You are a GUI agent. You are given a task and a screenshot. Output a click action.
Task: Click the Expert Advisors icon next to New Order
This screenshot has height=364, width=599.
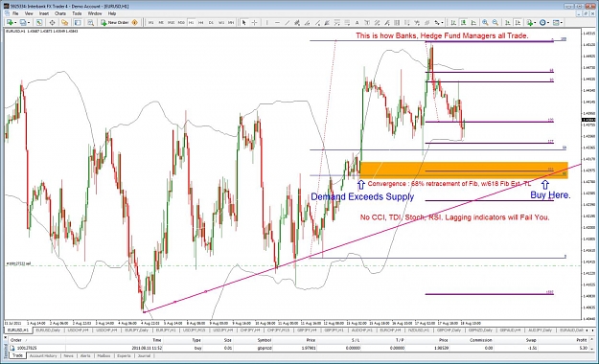[x=134, y=23]
